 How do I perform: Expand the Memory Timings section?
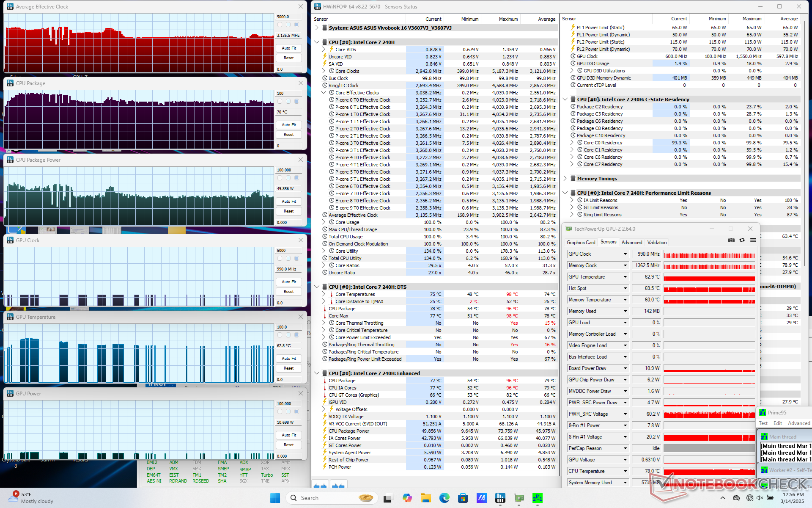(565, 179)
